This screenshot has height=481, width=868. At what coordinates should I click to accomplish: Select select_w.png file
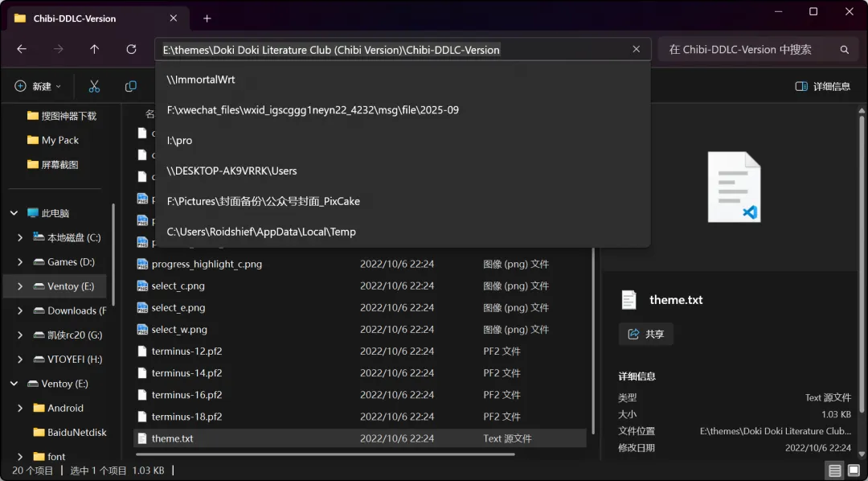pos(360,330)
